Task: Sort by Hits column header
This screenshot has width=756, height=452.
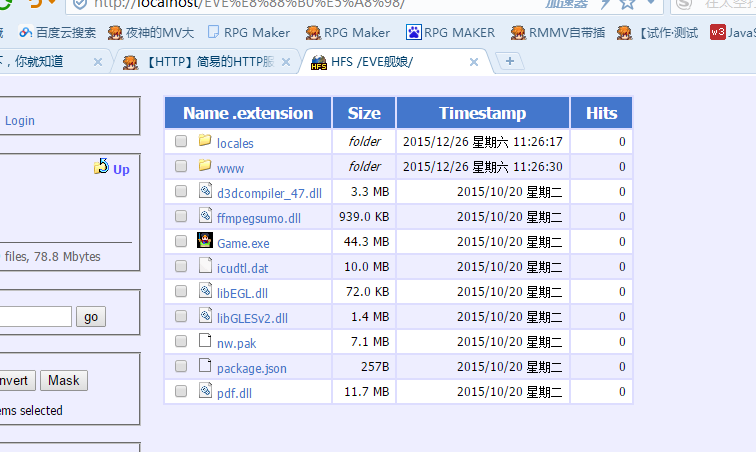Action: pos(601,113)
